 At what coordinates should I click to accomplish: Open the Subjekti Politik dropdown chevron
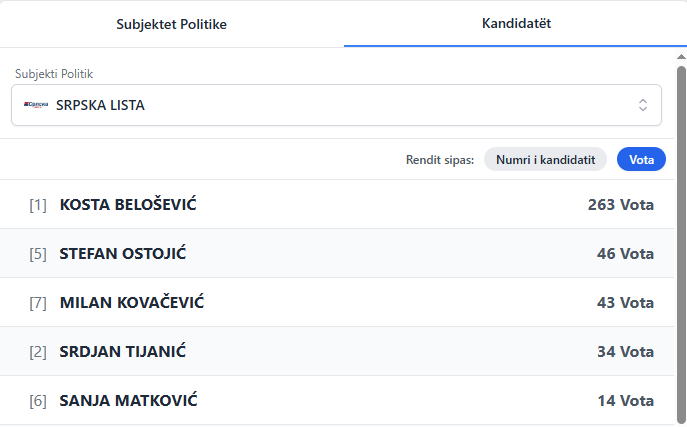tap(643, 105)
